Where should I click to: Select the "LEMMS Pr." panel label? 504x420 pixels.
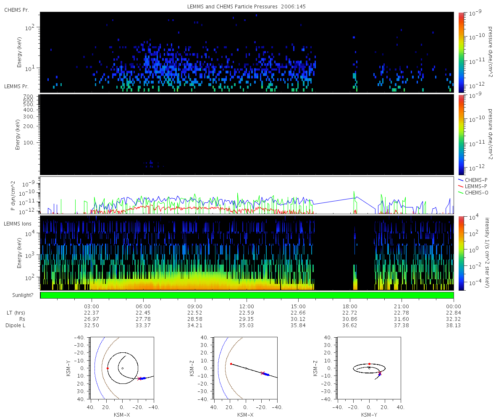pos(16,86)
